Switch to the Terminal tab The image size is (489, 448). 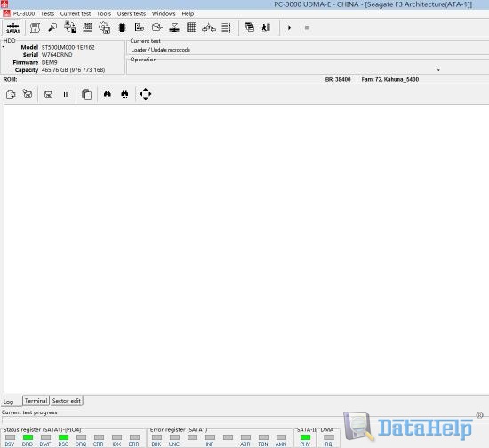tap(36, 401)
